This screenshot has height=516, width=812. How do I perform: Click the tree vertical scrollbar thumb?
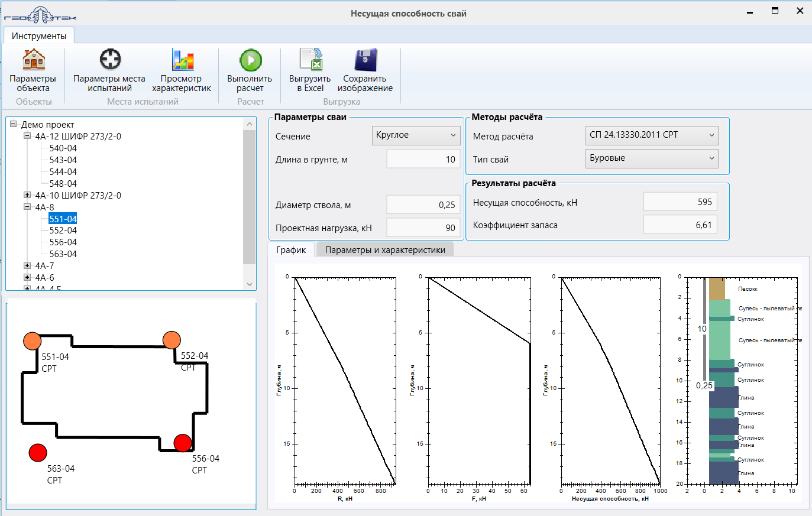[x=249, y=197]
